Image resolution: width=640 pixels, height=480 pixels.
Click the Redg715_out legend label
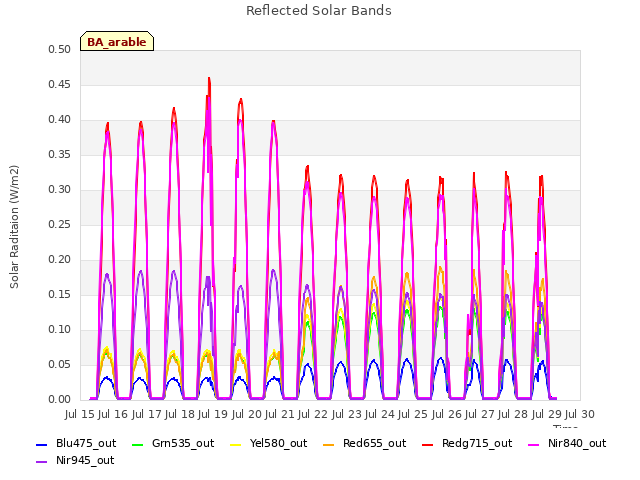pyautogui.click(x=477, y=443)
